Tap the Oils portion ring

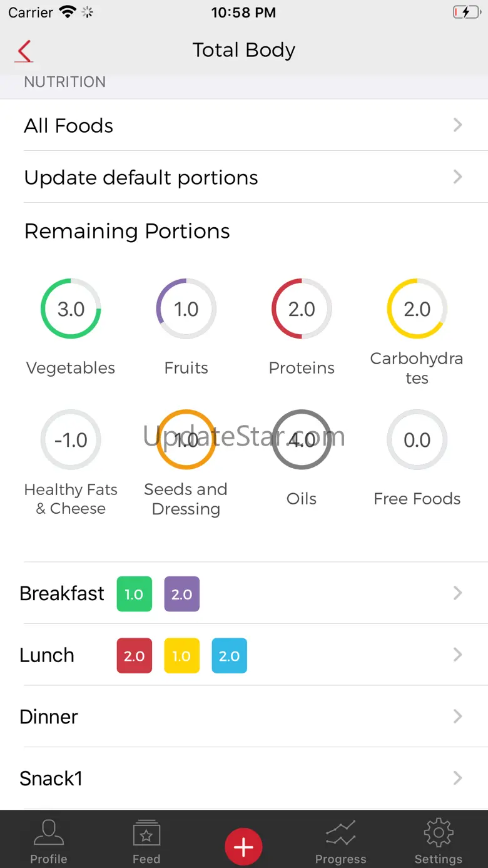302,440
